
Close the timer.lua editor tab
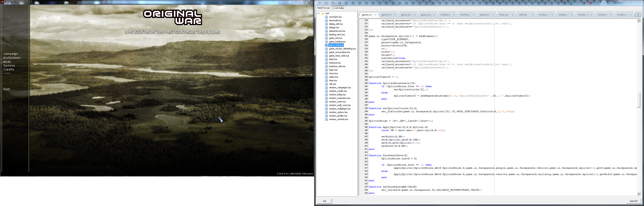(x=513, y=15)
